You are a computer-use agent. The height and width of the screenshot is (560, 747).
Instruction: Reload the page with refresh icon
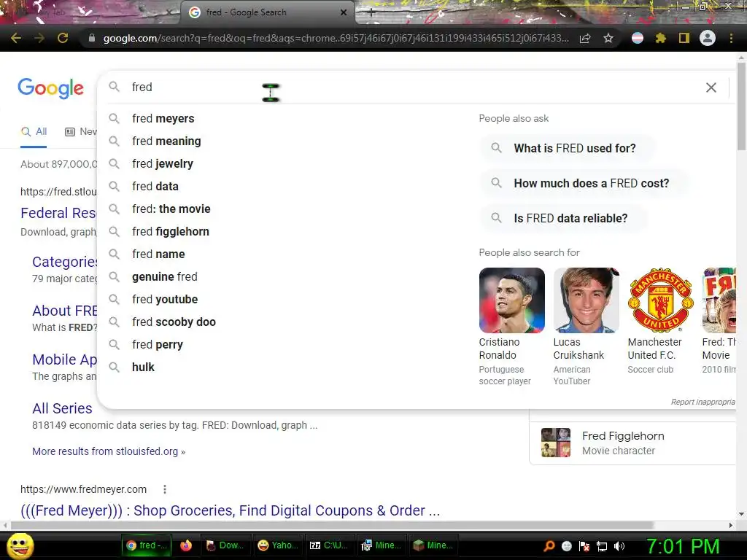pyautogui.click(x=63, y=38)
